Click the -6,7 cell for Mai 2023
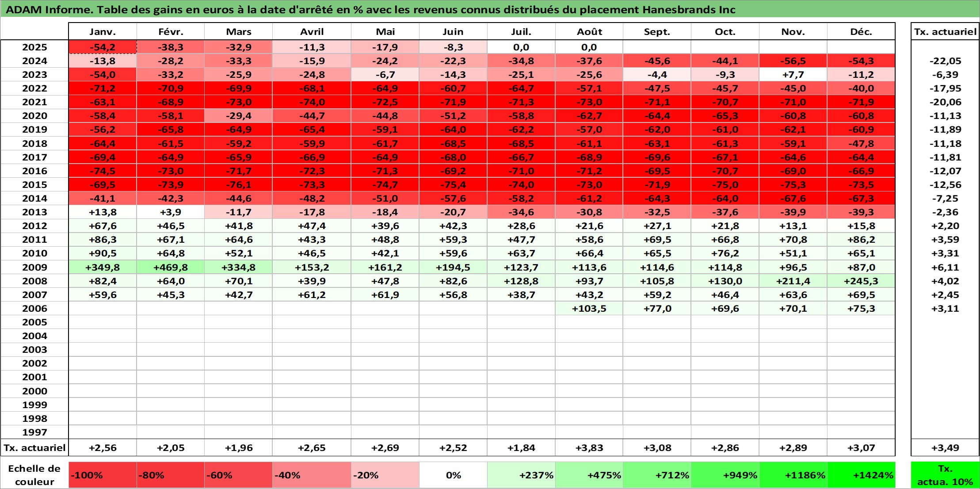 coord(385,74)
